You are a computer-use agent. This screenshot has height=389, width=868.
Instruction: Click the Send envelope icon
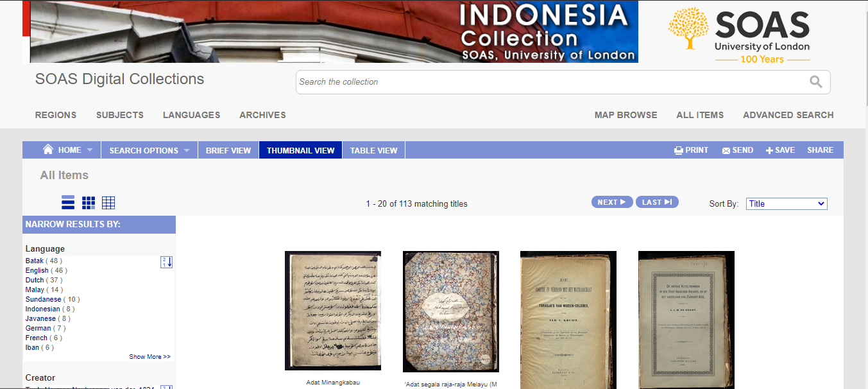pos(726,150)
